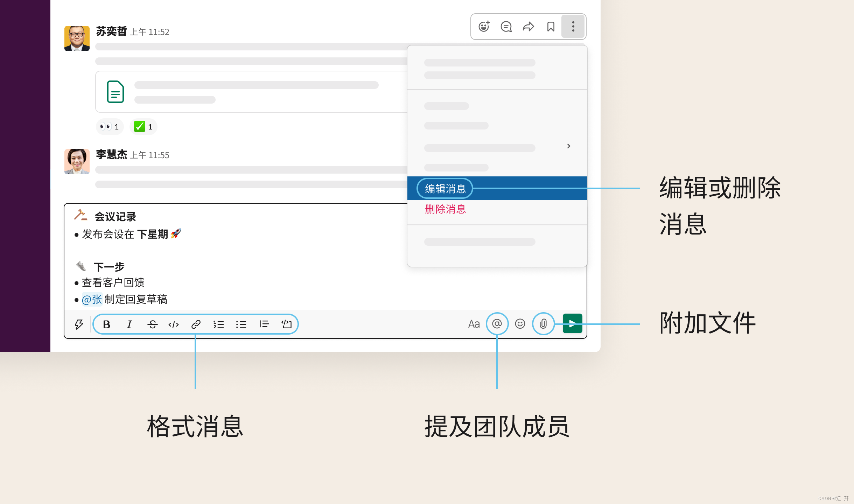This screenshot has height=504, width=854.
Task: Insert a hyperlink with the link icon
Action: click(x=196, y=324)
